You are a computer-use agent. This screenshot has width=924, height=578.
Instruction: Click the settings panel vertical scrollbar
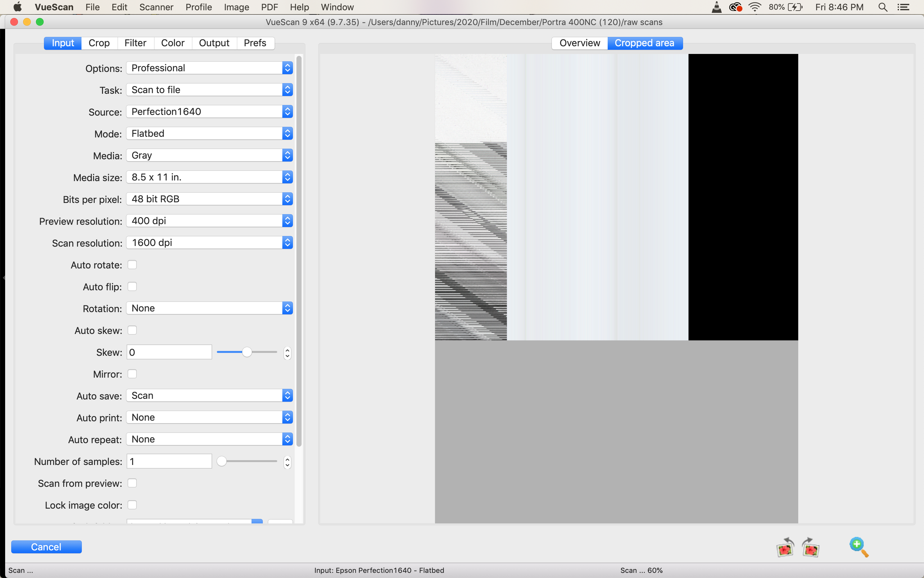(299, 251)
